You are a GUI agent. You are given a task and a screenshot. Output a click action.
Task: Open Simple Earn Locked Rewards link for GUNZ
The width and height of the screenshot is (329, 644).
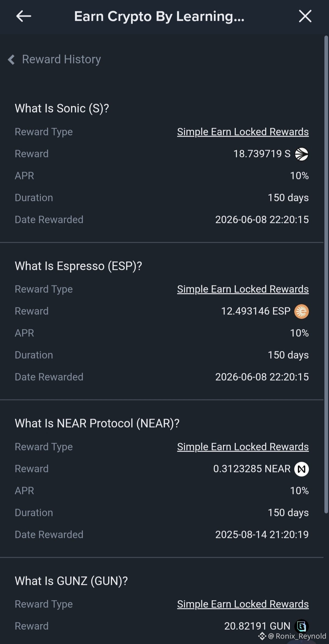pos(243,604)
